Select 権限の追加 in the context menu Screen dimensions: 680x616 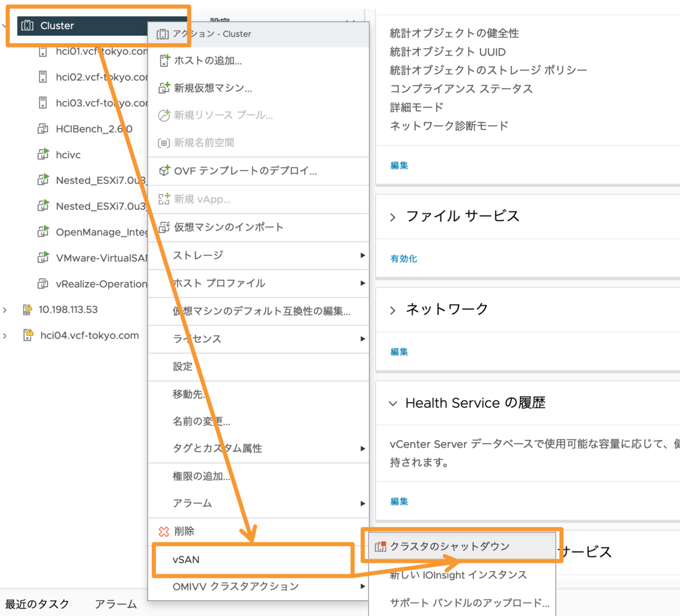(x=258, y=476)
